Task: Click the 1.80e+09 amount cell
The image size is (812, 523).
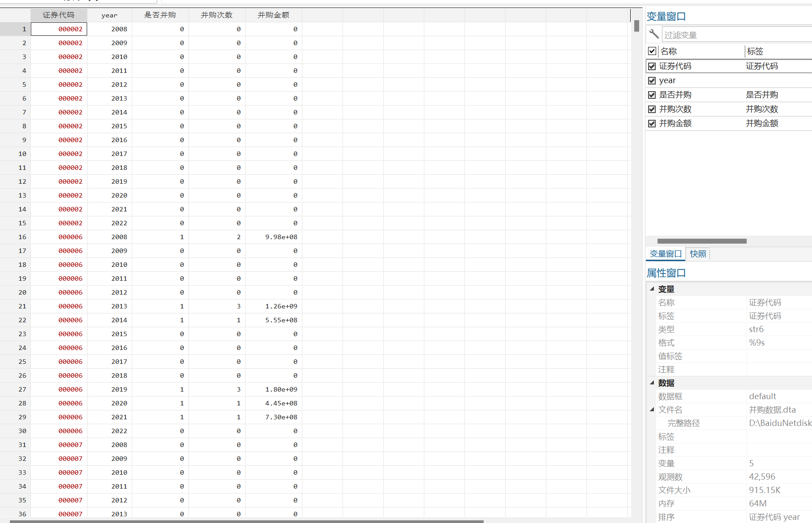Action: pos(274,389)
